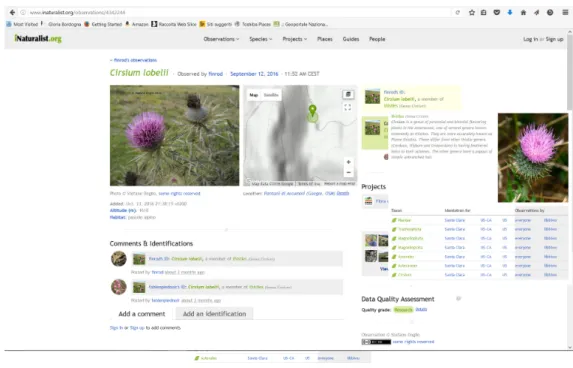
Task: Open the Geoportale Nazionale bookmark
Action: (301, 24)
